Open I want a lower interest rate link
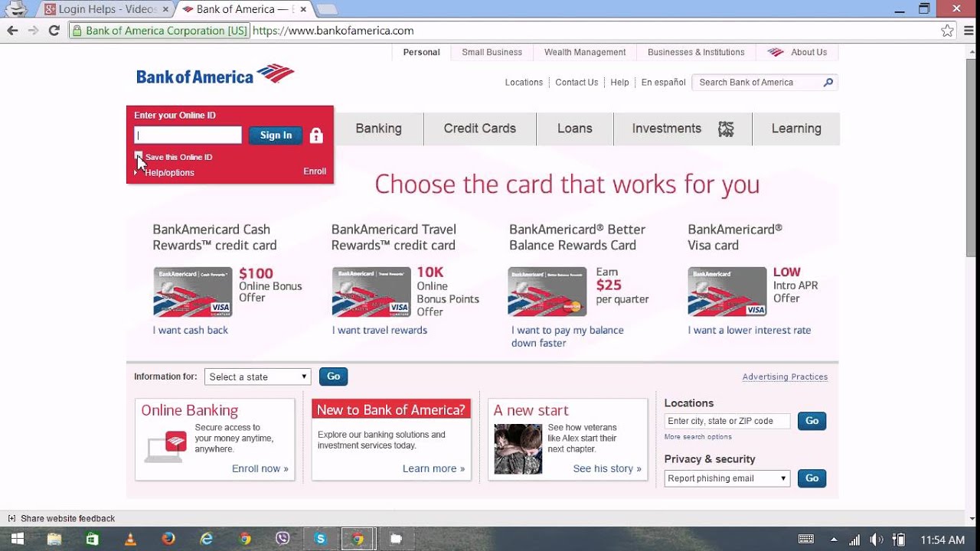 [x=750, y=331]
